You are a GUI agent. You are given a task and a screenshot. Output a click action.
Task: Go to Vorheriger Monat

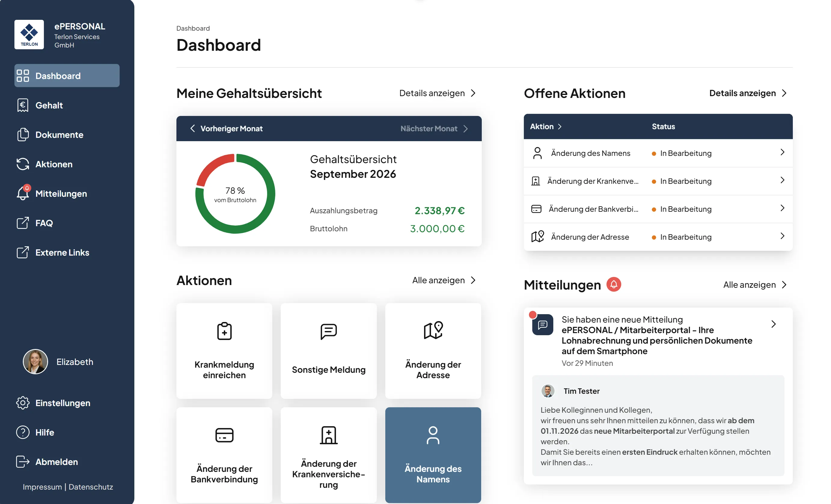point(227,129)
